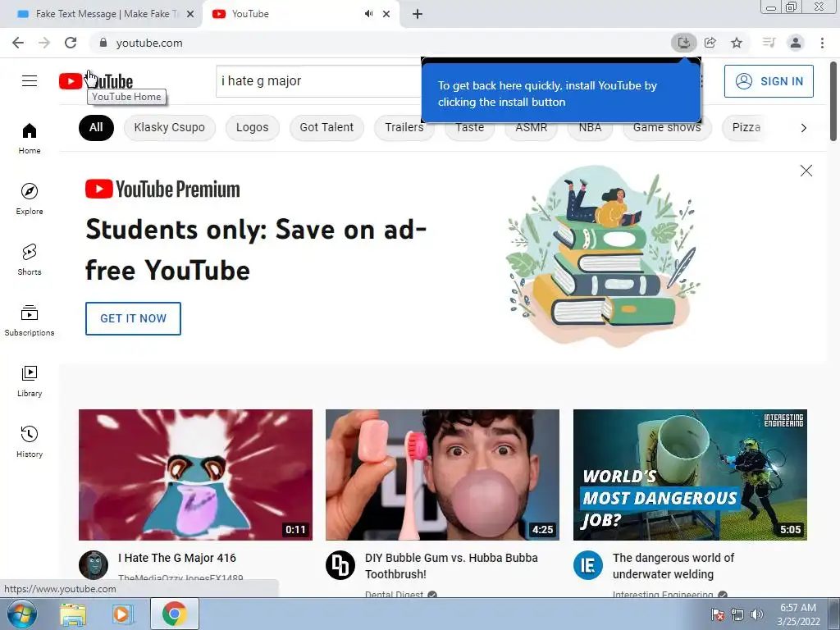Screen dimensions: 840x630
Task: Open Subscriptions in the sidebar
Action: point(30,321)
